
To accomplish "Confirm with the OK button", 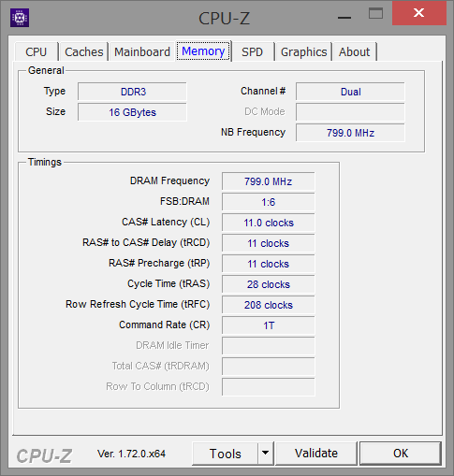I will (x=401, y=454).
